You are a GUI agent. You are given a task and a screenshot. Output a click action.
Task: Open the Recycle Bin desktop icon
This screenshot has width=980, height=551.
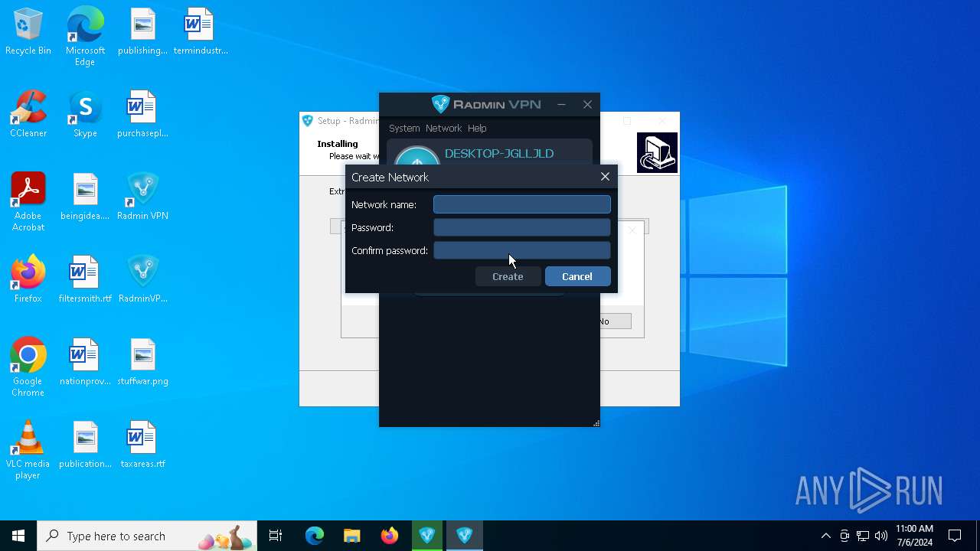click(28, 32)
